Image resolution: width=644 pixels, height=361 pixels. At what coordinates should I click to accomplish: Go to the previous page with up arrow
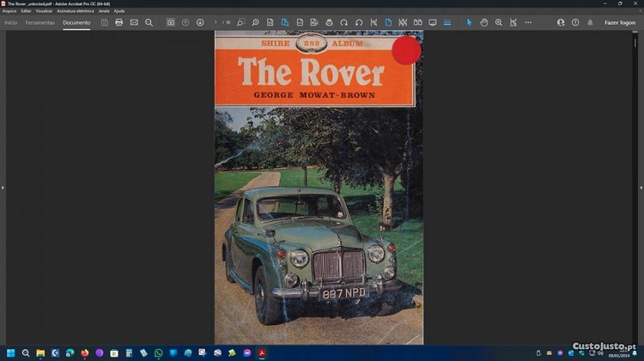(185, 22)
